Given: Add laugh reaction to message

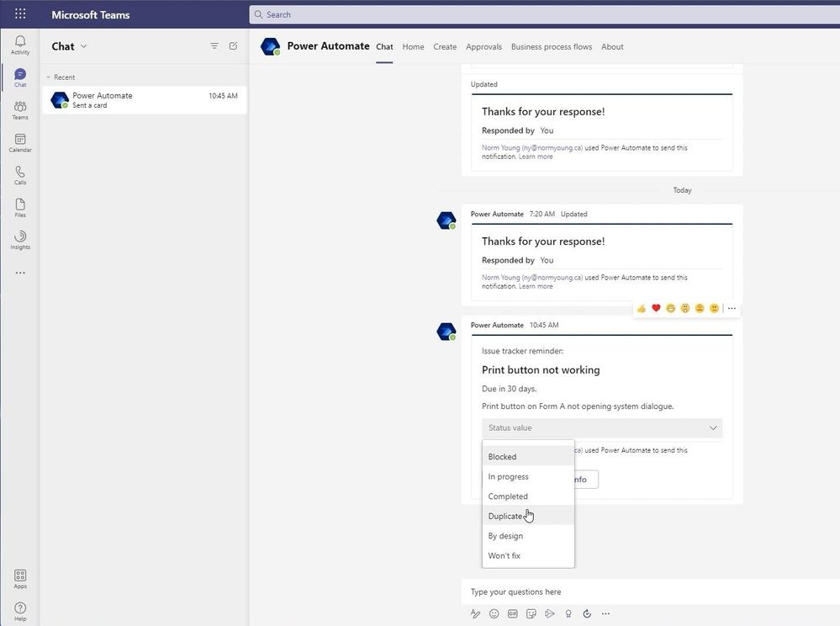Looking at the screenshot, I should coord(670,308).
